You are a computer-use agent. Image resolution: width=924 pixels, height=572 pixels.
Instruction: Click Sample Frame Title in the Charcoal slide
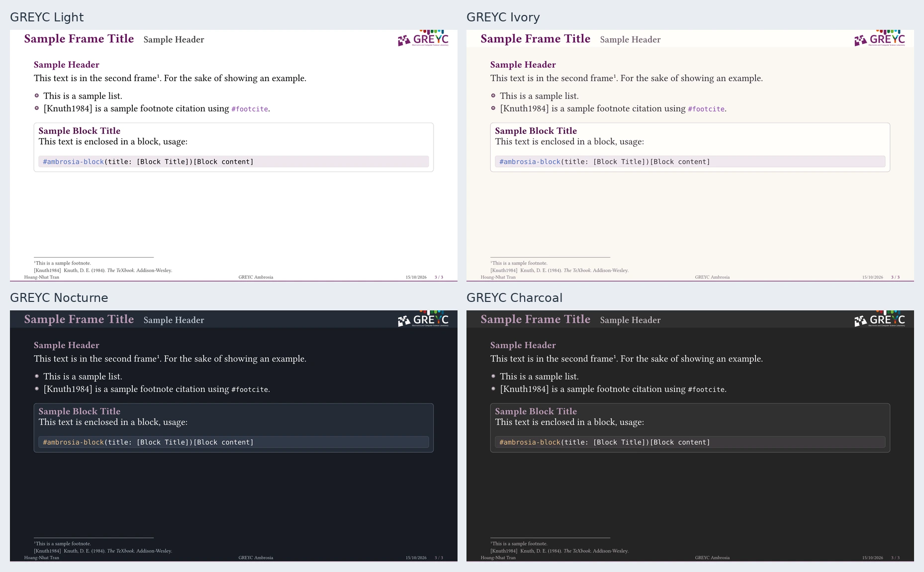pyautogui.click(x=536, y=319)
